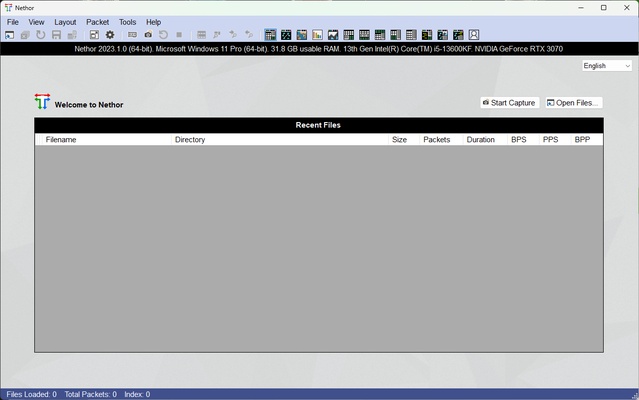
Task: Click the Recent Files title bar
Action: pyautogui.click(x=319, y=125)
